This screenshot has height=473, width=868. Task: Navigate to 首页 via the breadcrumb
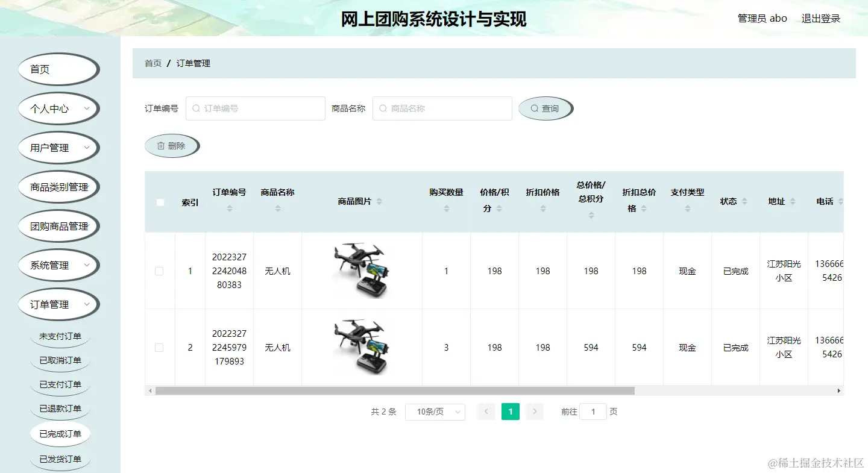click(153, 63)
